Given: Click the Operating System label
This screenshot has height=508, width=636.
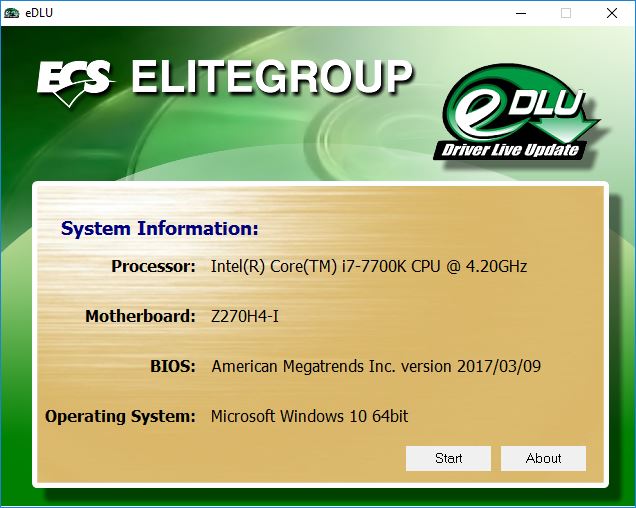Looking at the screenshot, I should click(120, 416).
